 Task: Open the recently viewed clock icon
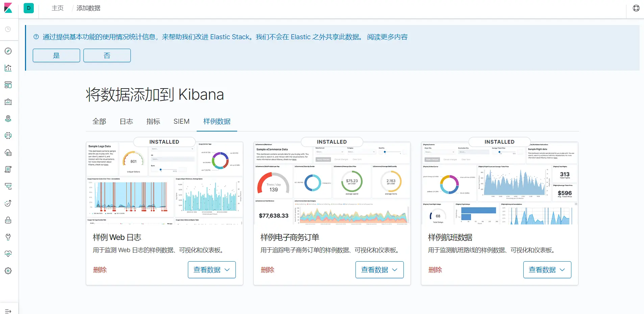point(8,29)
